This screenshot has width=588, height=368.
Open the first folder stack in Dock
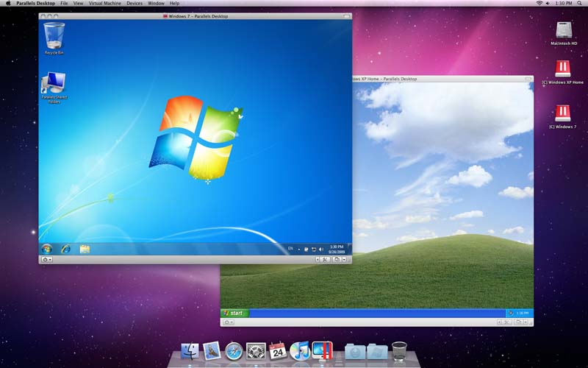355,352
